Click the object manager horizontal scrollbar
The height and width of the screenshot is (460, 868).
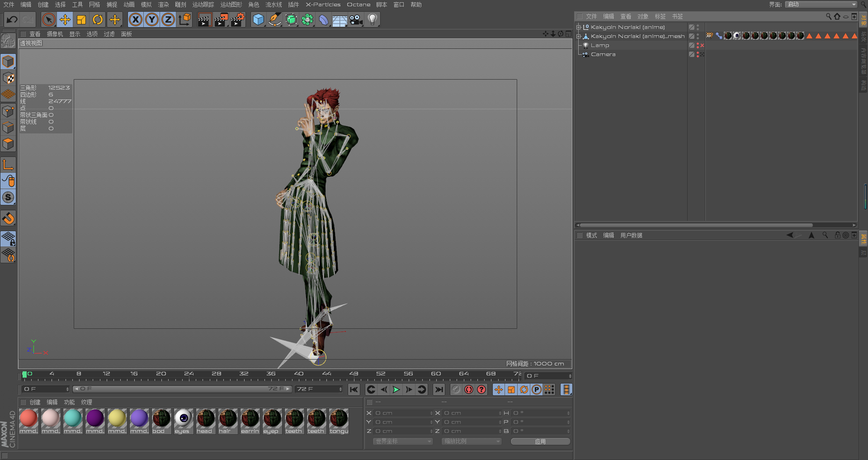(x=696, y=225)
